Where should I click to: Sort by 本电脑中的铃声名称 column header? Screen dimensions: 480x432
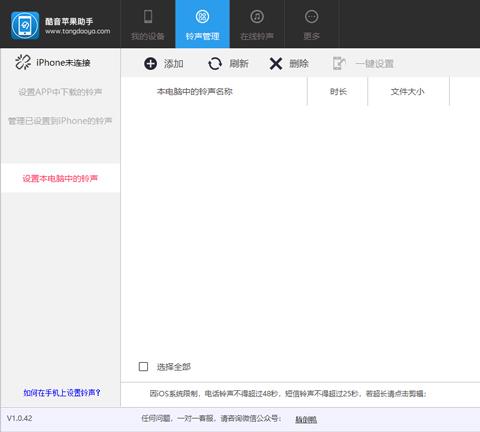tap(195, 91)
